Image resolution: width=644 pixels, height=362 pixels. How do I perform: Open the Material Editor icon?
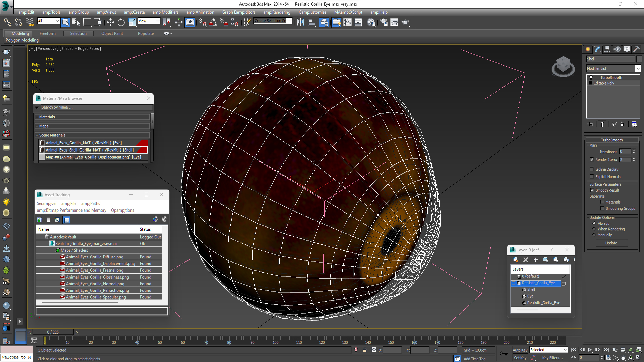pos(371,22)
